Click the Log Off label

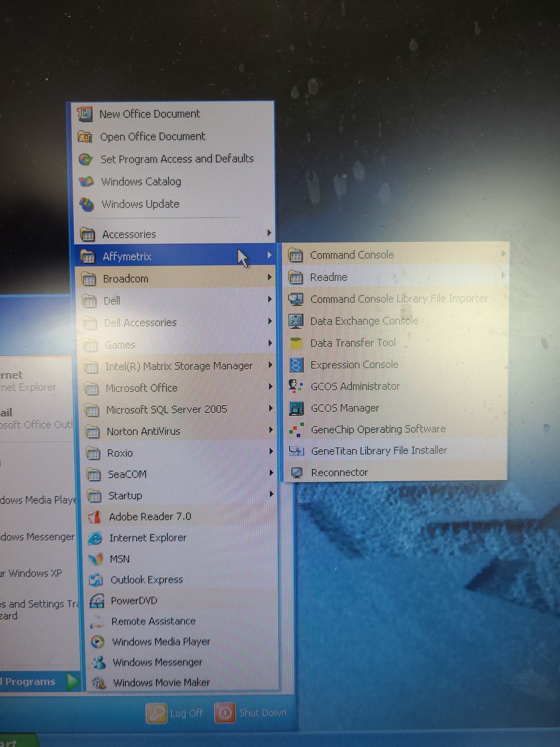(187, 713)
